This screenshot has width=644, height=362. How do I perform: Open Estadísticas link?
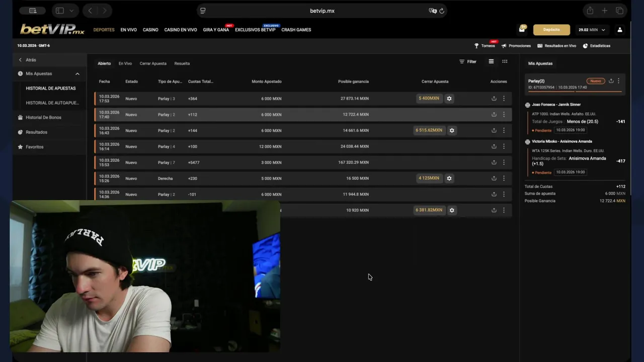(597, 46)
